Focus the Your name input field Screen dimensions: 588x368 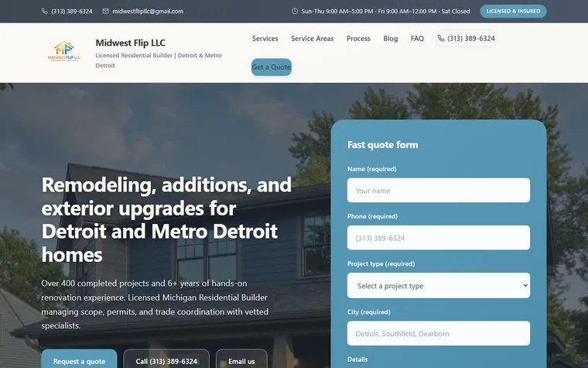(x=439, y=191)
